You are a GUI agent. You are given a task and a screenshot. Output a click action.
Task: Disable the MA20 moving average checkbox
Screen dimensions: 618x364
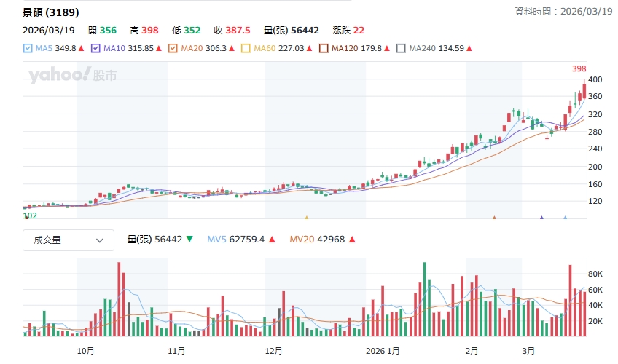click(x=173, y=49)
